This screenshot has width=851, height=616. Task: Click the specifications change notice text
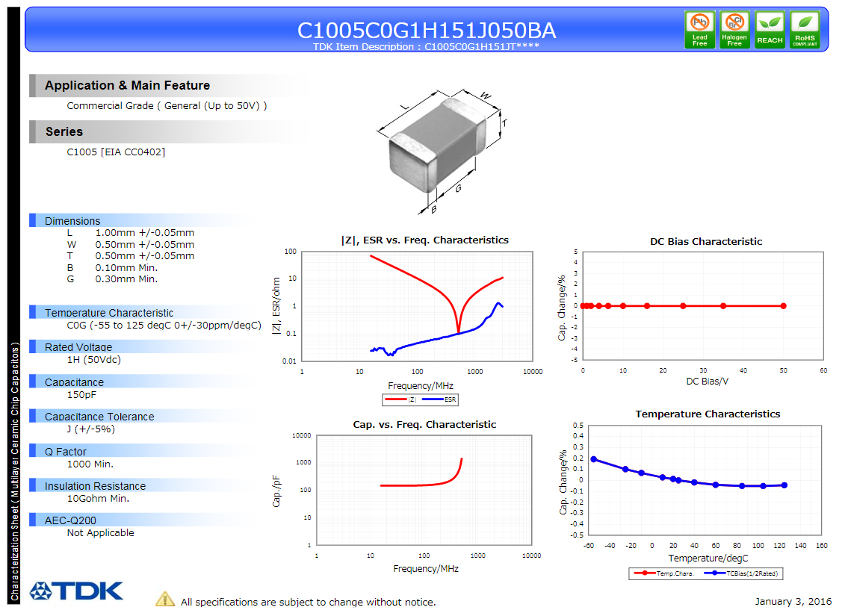pyautogui.click(x=309, y=602)
